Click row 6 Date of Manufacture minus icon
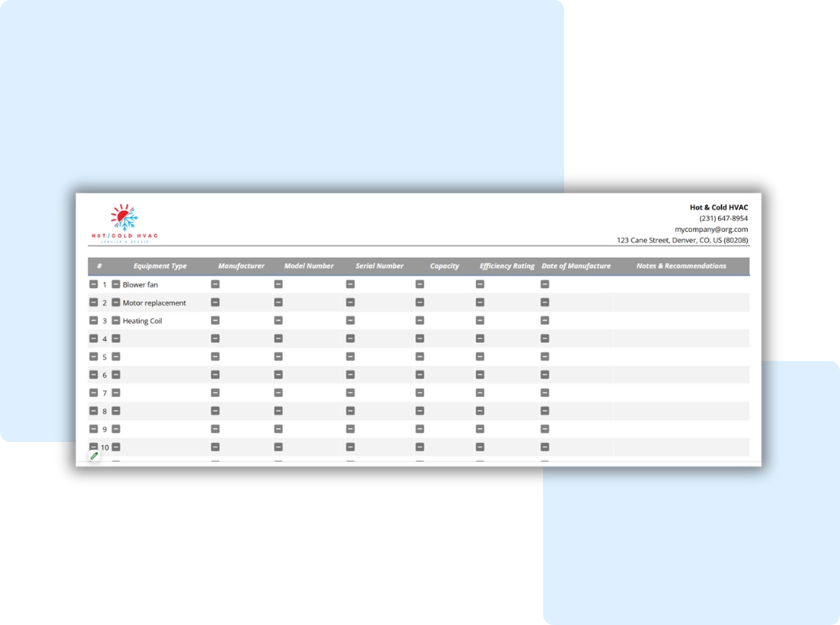The image size is (840, 625). click(545, 375)
